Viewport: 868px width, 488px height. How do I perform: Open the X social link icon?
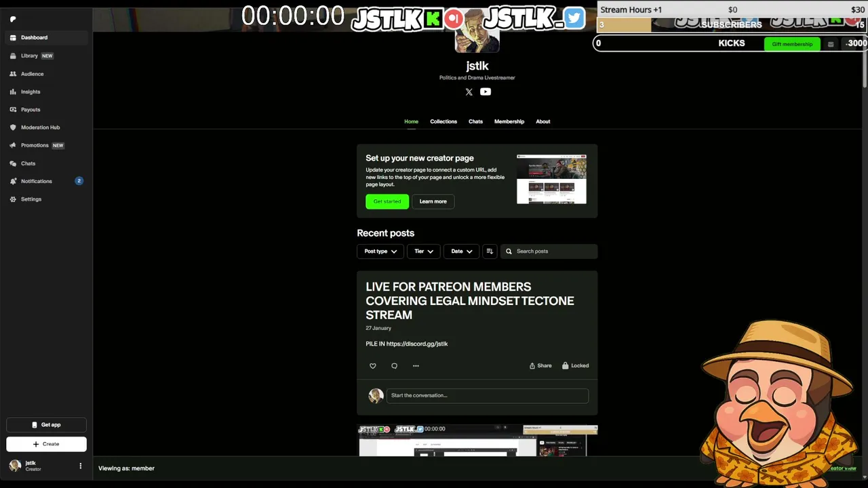point(469,91)
